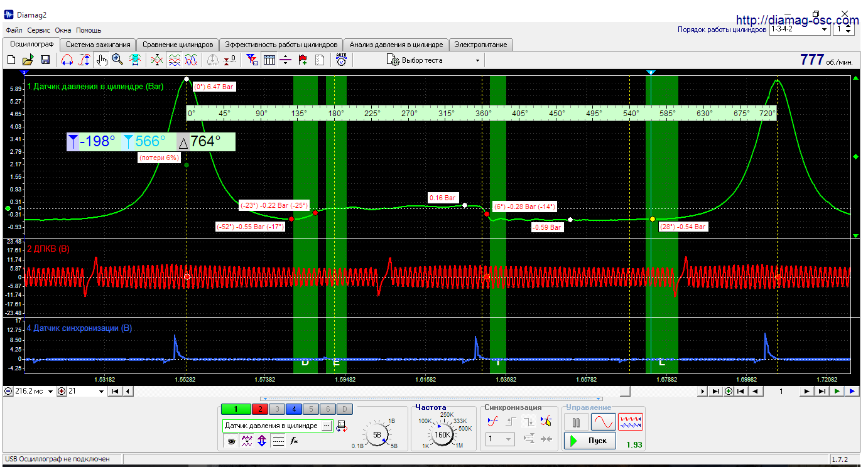Screen dimensions: 868x467
Task: Open the cylinder firing order 1-3-4-2 dropdown
Action: tap(799, 29)
